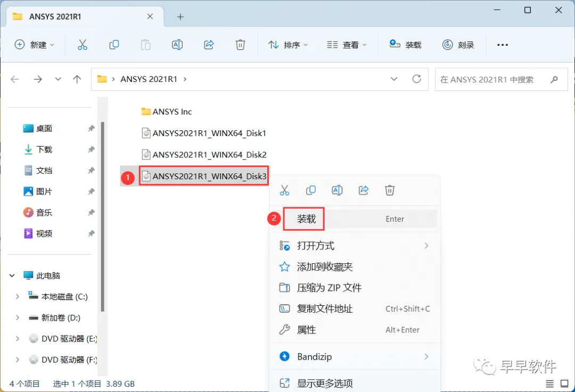Choose 复制文件地址 in context menu
The height and width of the screenshot is (392, 575).
pyautogui.click(x=355, y=309)
